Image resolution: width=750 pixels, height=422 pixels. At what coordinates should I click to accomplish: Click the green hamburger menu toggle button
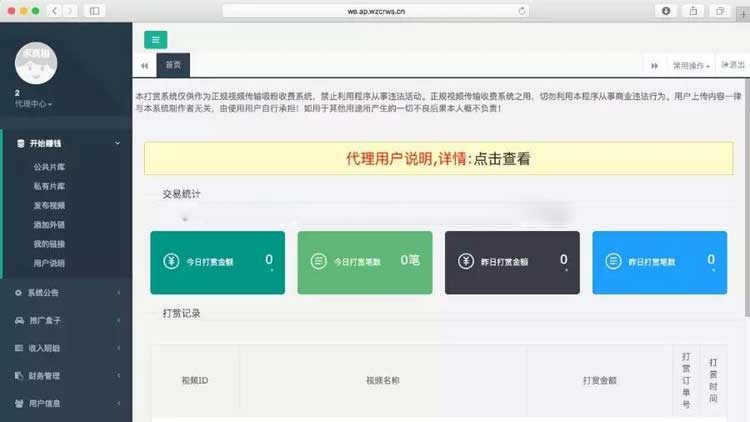pos(155,40)
